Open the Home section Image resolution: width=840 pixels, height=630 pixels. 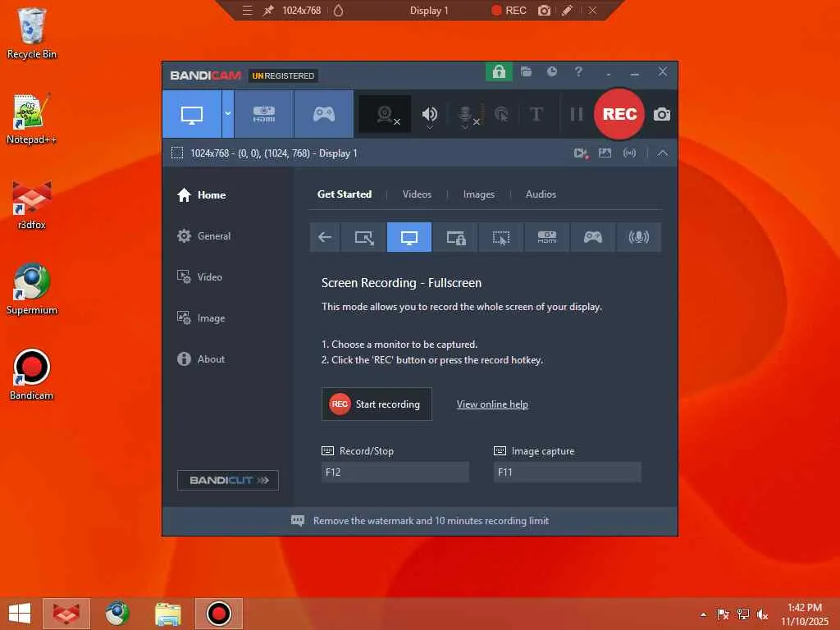tap(202, 195)
